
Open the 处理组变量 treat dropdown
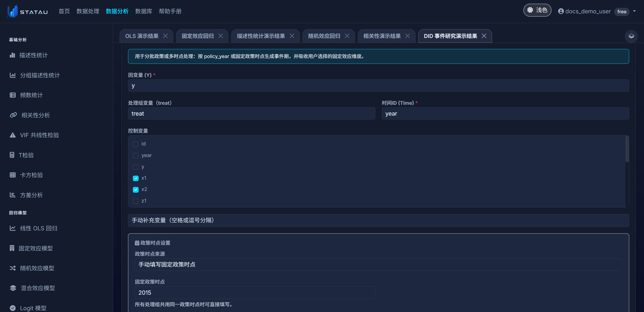252,114
